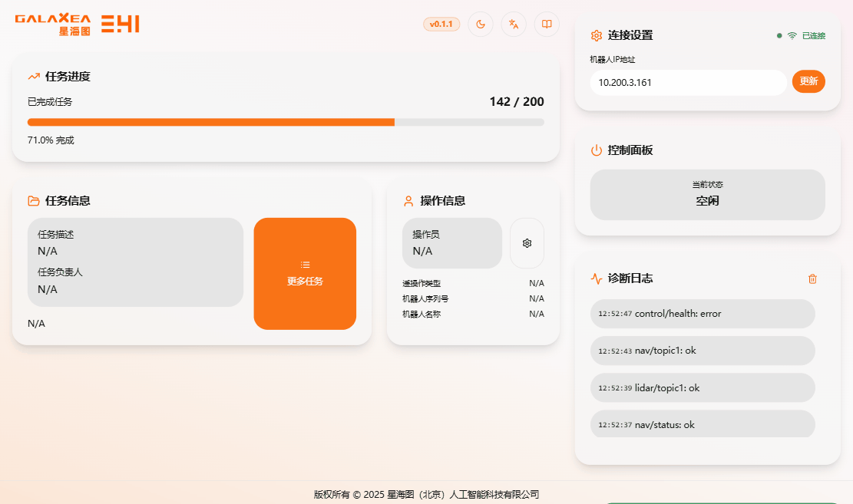Select the control/health: error log entry
The height and width of the screenshot is (504, 853).
click(x=702, y=314)
